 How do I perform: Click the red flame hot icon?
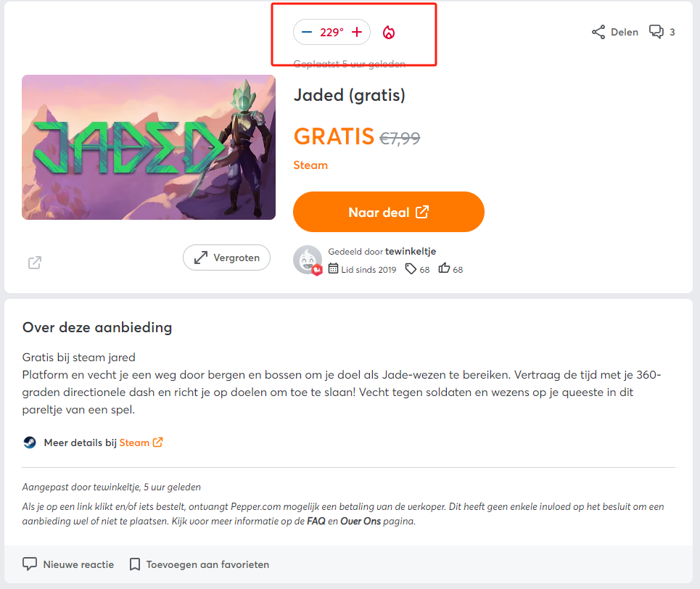(389, 32)
